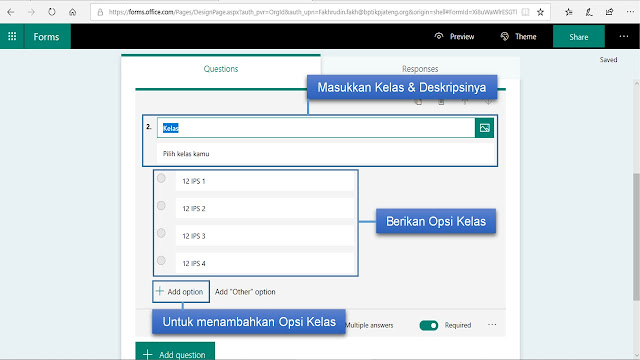The width and height of the screenshot is (640, 360).
Task: Delete question trash icon above the Kelas question
Action: (x=441, y=102)
